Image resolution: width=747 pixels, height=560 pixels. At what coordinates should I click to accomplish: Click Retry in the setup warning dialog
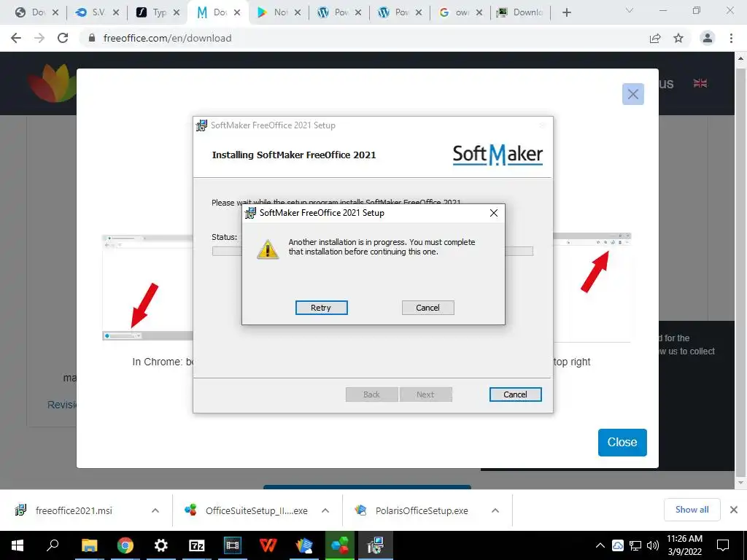(321, 308)
